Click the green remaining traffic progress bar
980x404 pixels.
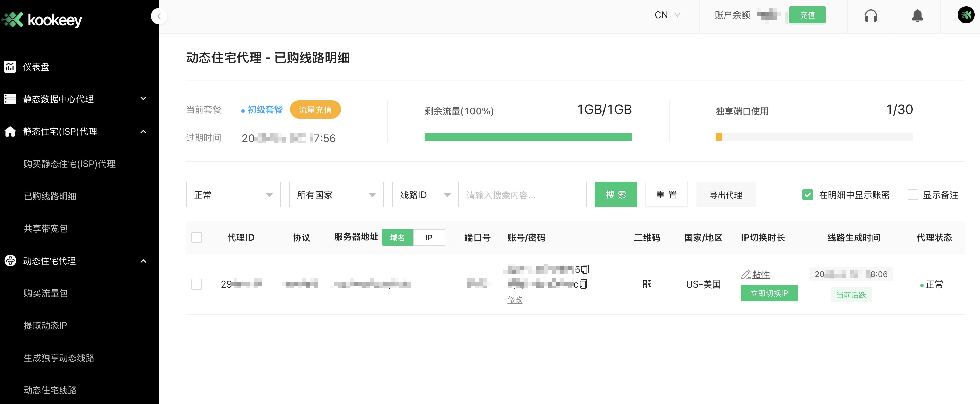pos(528,137)
